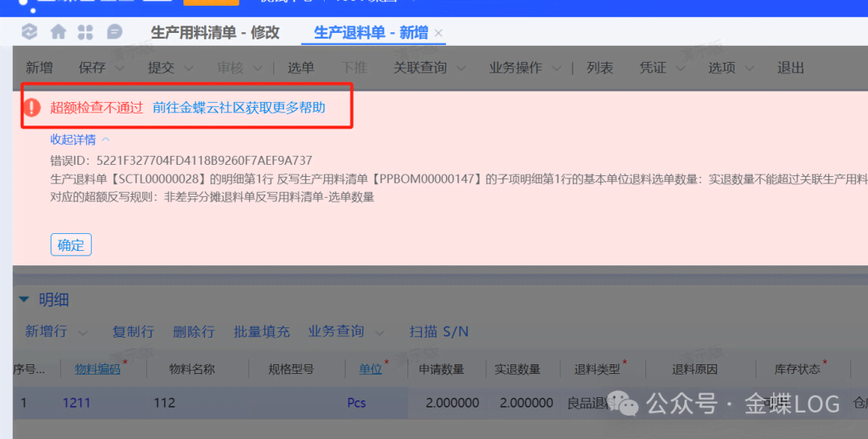Go to the home page icon
This screenshot has width=868, height=439.
click(58, 32)
